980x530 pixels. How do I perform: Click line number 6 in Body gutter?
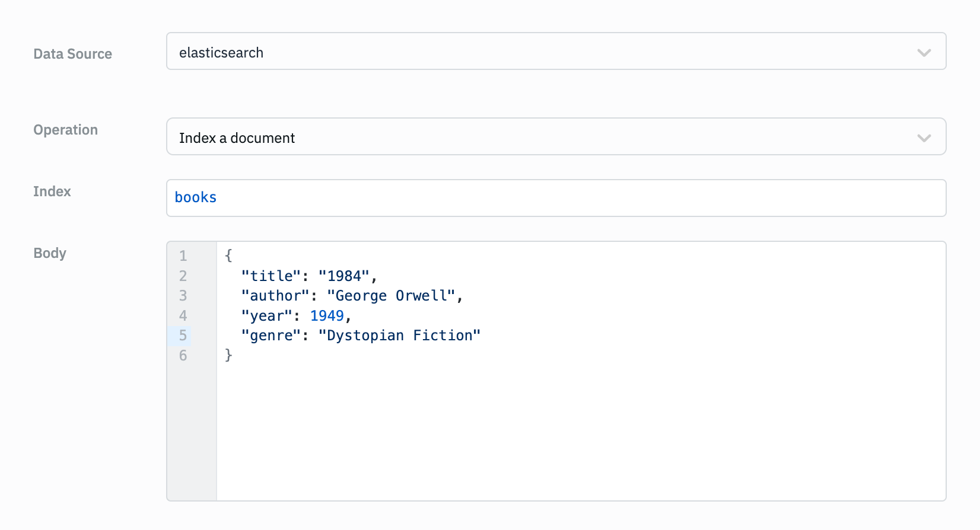[183, 356]
